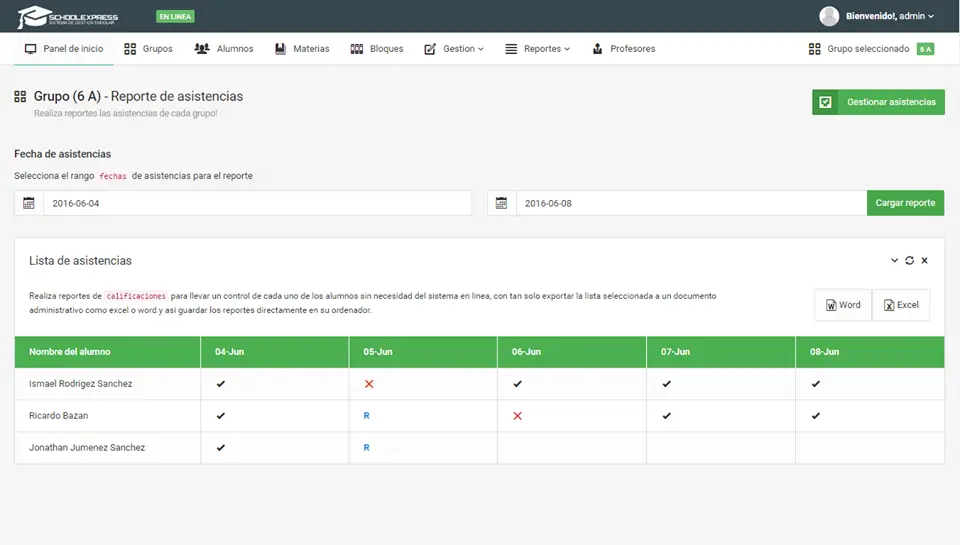Click Ricardo Bazan's 08-Jun checkmark

point(816,416)
